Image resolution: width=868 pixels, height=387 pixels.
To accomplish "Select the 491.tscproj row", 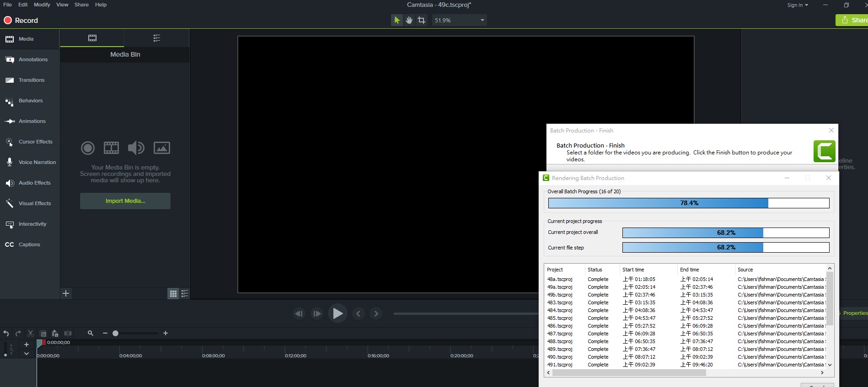I will coord(685,365).
